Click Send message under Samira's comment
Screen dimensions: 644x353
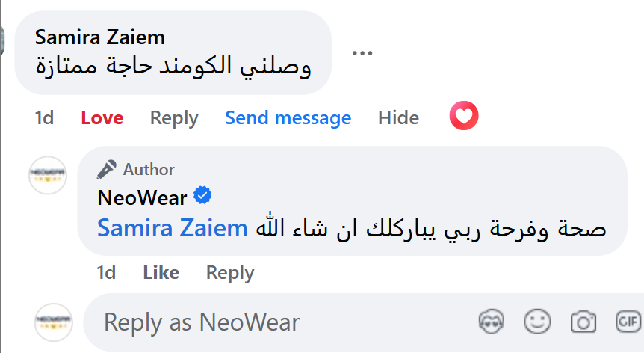click(288, 117)
